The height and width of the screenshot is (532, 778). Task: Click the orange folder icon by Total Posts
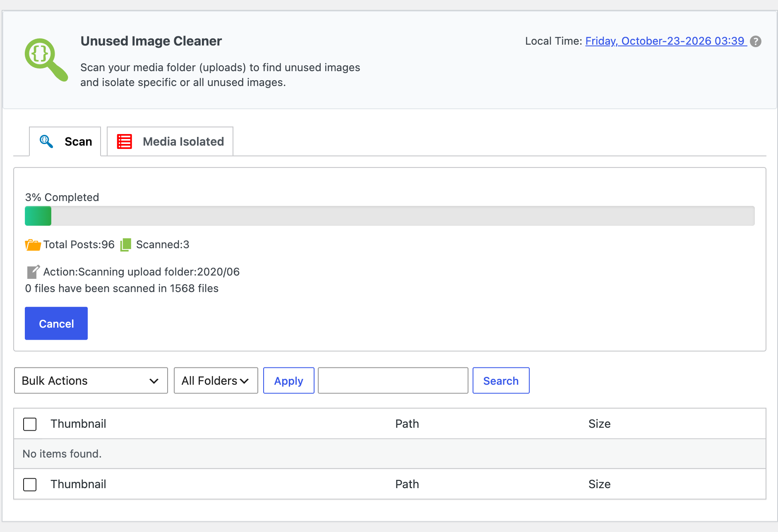pyautogui.click(x=33, y=245)
